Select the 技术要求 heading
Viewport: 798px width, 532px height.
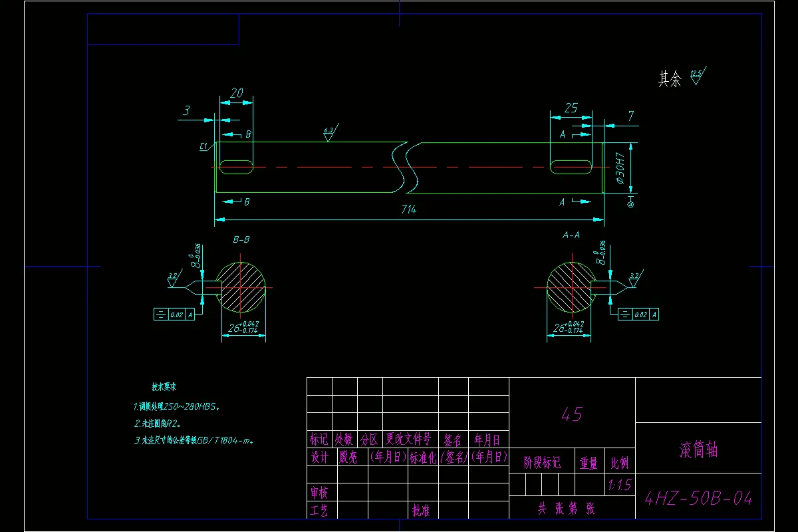(x=164, y=386)
